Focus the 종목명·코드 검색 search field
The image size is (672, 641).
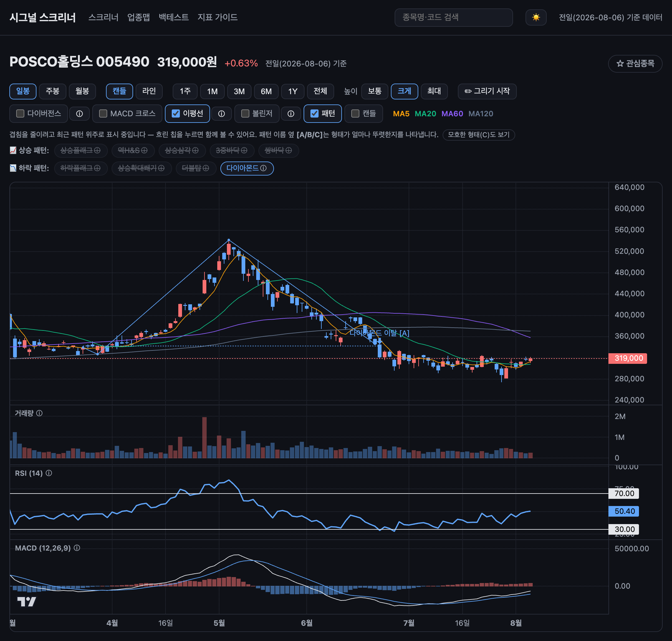454,17
